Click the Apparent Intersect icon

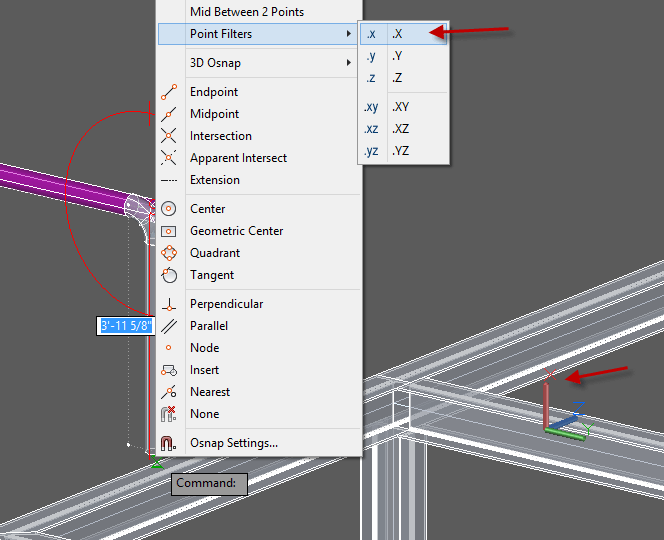(170, 158)
